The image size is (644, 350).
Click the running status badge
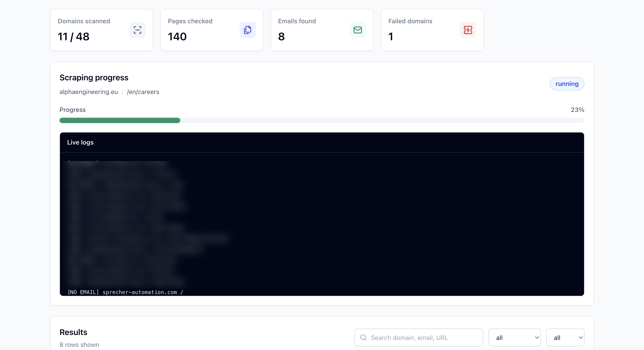point(567,83)
